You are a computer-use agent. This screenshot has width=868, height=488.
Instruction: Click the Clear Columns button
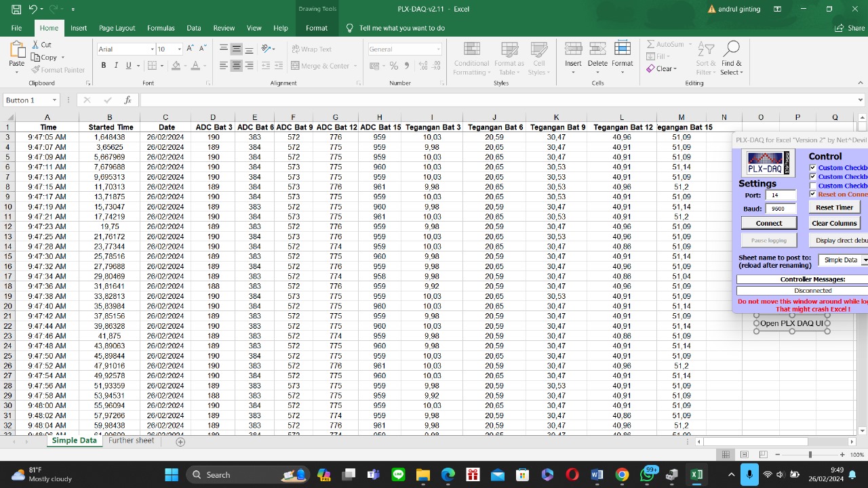(x=834, y=223)
